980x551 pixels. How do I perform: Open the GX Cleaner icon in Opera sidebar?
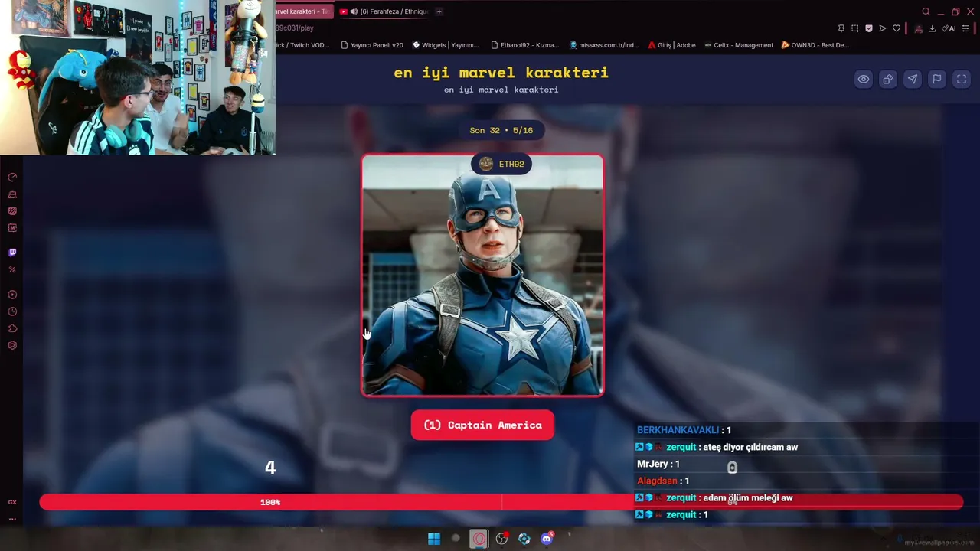[x=12, y=194]
